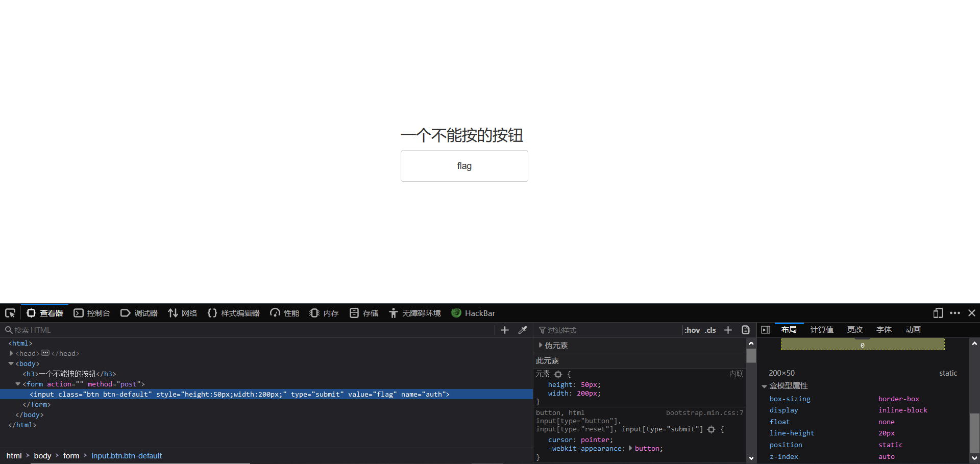Toggle responsive design mode icon

[938, 313]
